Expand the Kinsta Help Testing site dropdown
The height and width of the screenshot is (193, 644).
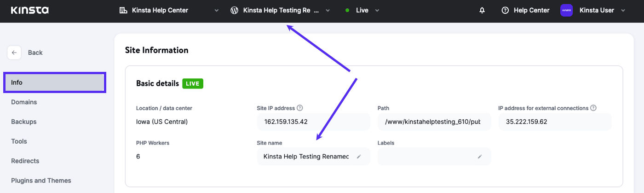pyautogui.click(x=328, y=10)
